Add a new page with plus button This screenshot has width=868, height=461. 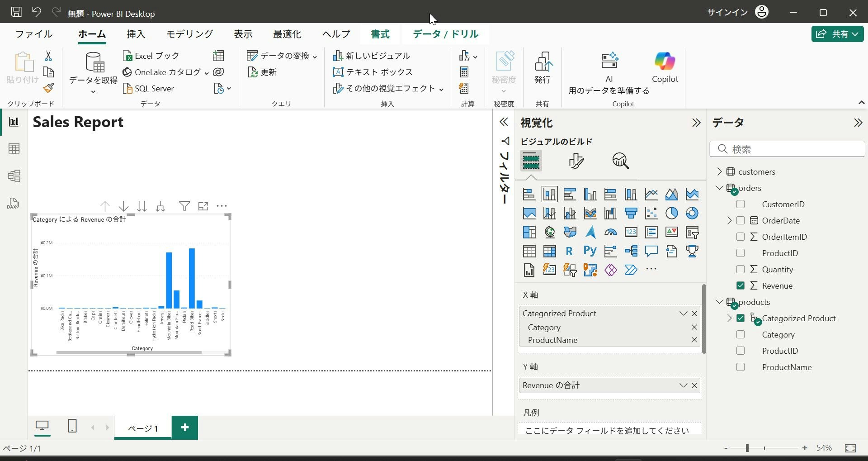(184, 428)
